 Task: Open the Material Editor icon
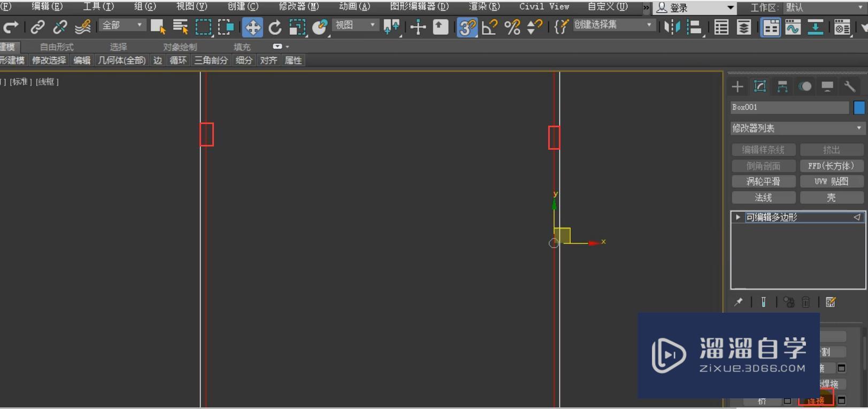pos(842,27)
